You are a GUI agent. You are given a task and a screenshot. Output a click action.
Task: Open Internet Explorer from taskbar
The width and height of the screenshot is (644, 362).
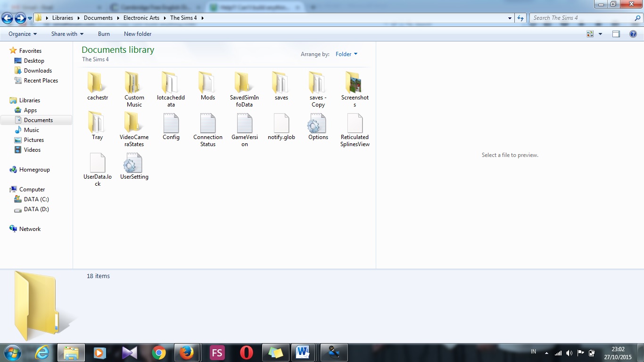click(42, 353)
